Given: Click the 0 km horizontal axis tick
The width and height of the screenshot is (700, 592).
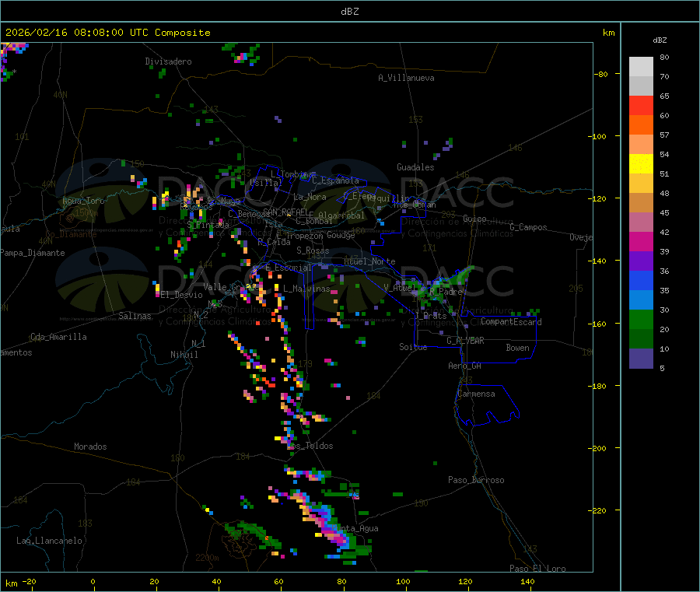Looking at the screenshot, I should [93, 581].
